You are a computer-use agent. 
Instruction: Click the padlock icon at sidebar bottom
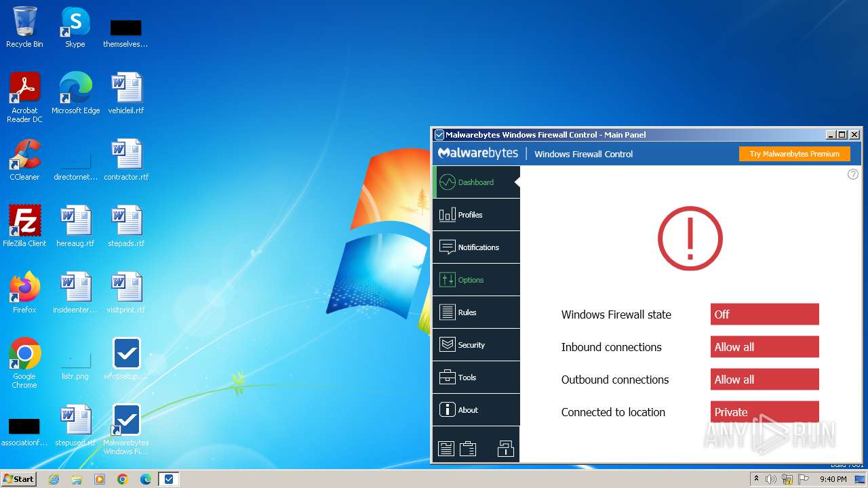pos(505,448)
